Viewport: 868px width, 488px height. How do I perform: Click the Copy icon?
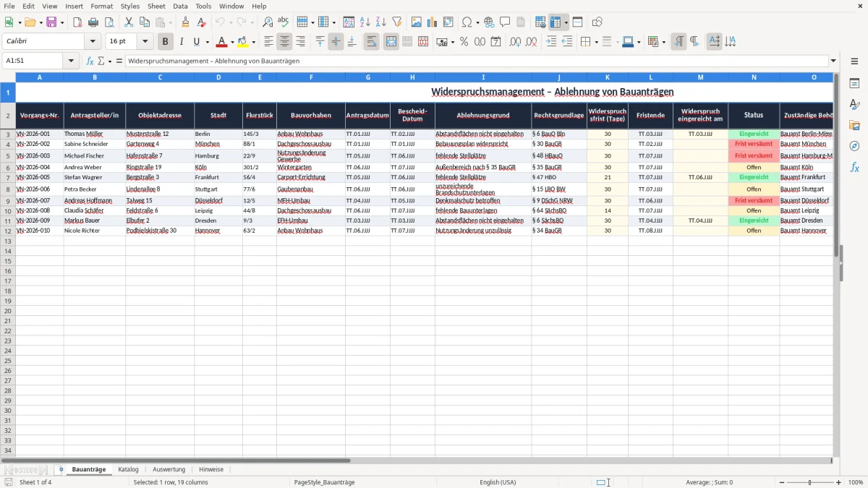(x=145, y=22)
